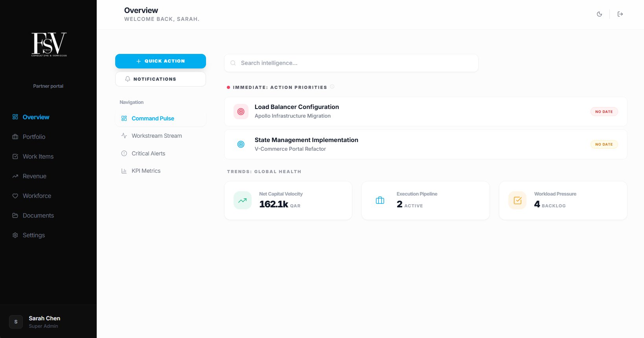
Task: Click the logout arrow icon in header
Action: pos(620,14)
